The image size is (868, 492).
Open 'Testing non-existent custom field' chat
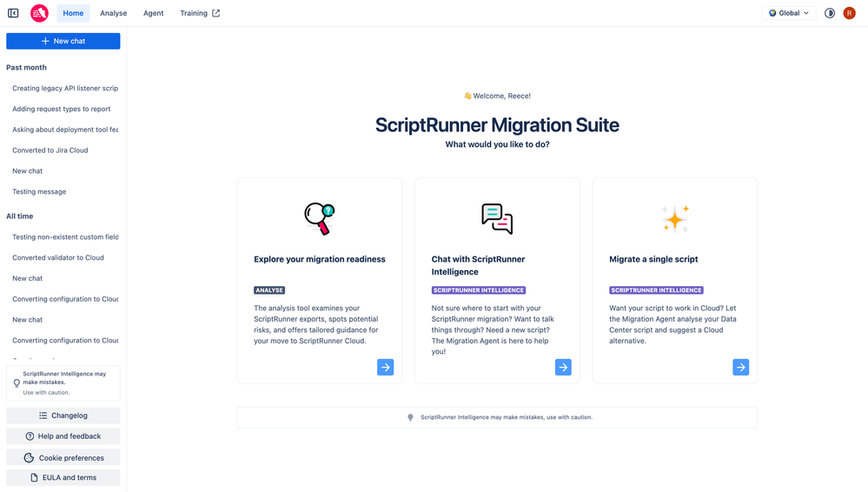click(65, 237)
